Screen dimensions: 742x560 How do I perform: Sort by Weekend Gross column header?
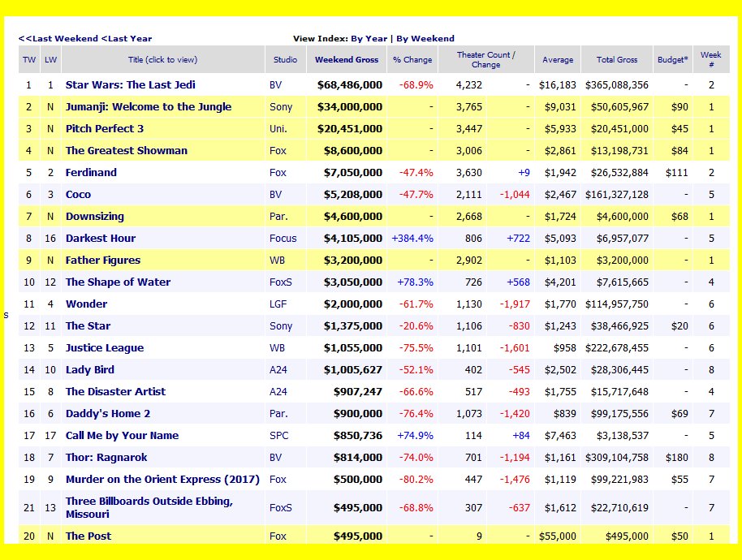tap(347, 59)
